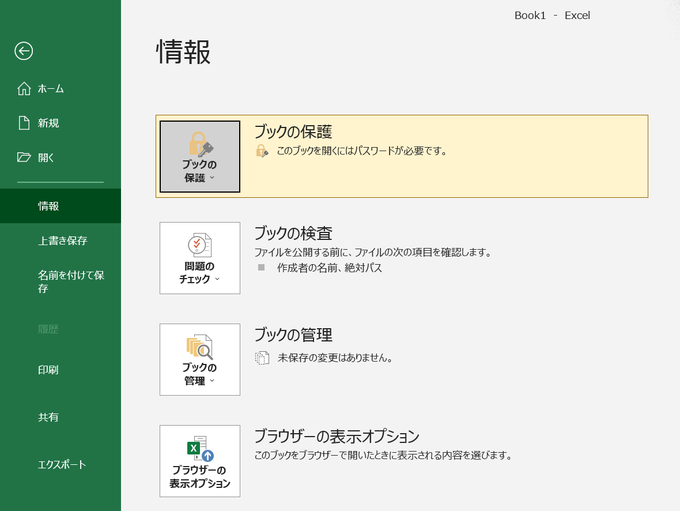The width and height of the screenshot is (680, 511).
Task: Click the small documents icon beside 未保存の変更はありません
Action: click(x=262, y=358)
